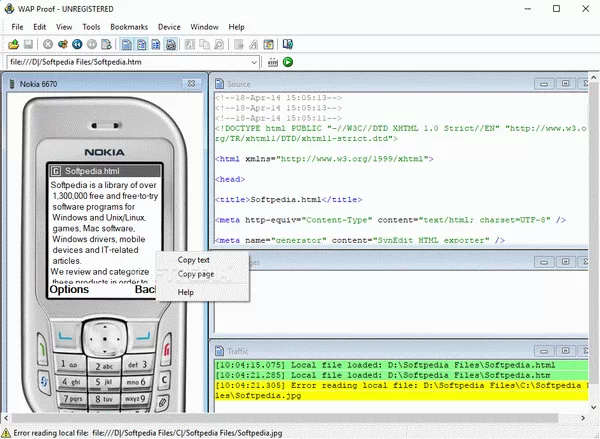The height and width of the screenshot is (439, 600).
Task: Open the Window menu
Action: tap(204, 27)
